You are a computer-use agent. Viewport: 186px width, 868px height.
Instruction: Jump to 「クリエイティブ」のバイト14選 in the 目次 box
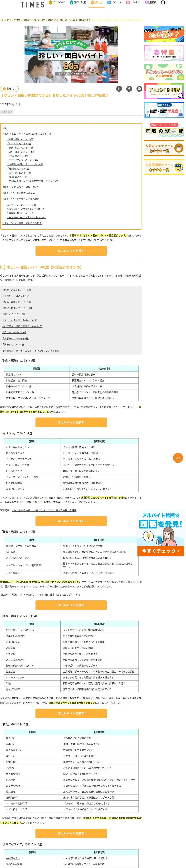point(23,160)
